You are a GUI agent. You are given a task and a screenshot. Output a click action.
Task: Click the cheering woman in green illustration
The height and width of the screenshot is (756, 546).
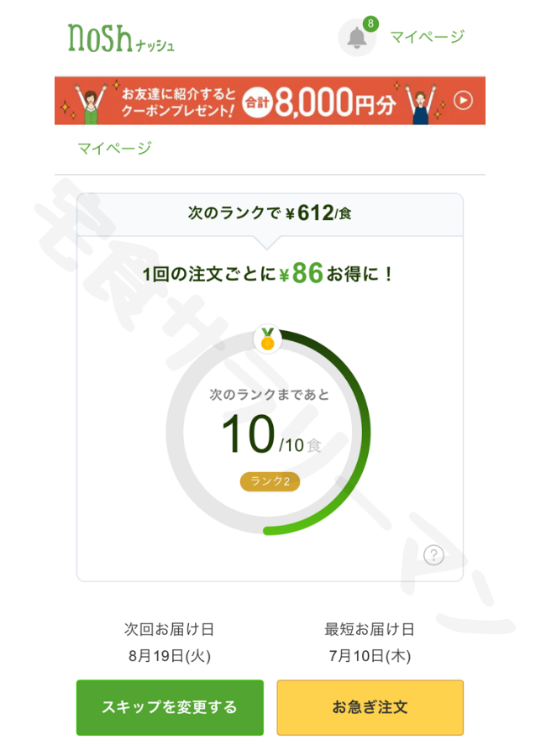point(90,102)
